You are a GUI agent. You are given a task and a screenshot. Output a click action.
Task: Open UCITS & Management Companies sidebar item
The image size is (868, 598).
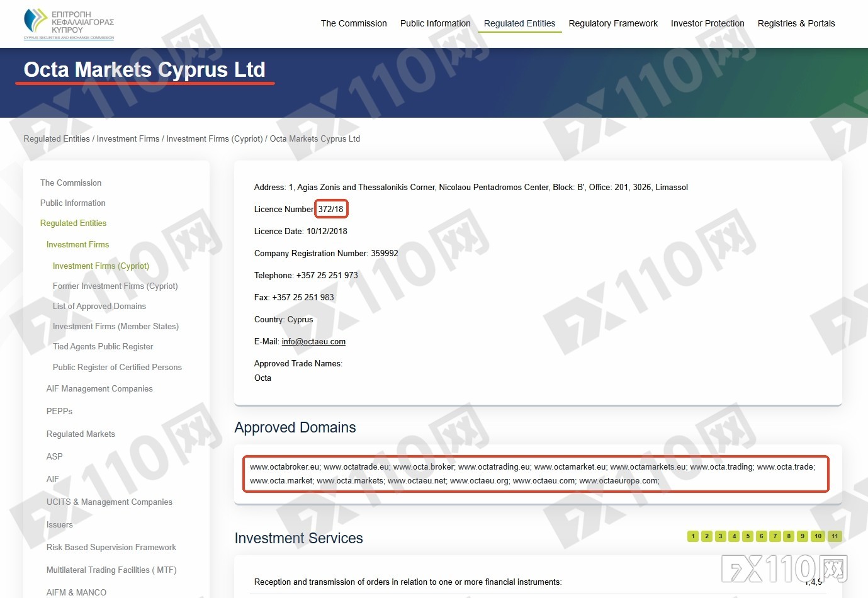tap(109, 502)
